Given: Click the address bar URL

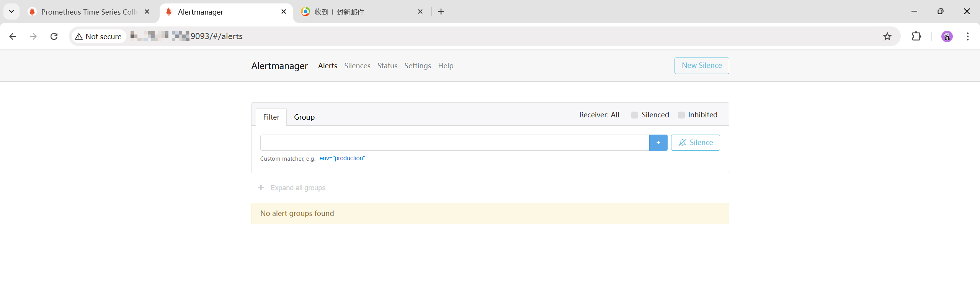Looking at the screenshot, I should 186,36.
